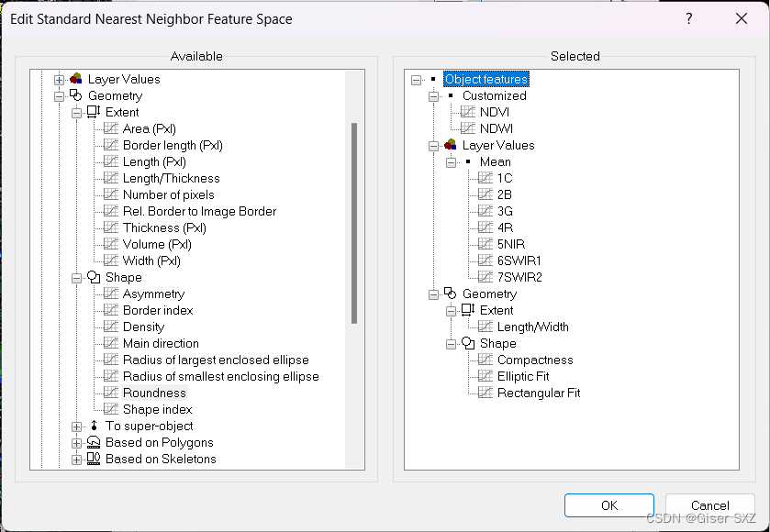This screenshot has width=770, height=532.
Task: Click the feature icon beside Rectangular Fit
Action: pyautogui.click(x=485, y=393)
